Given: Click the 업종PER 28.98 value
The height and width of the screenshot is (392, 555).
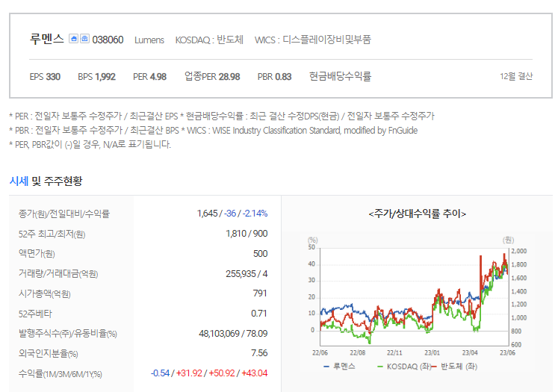Looking at the screenshot, I should [212, 76].
